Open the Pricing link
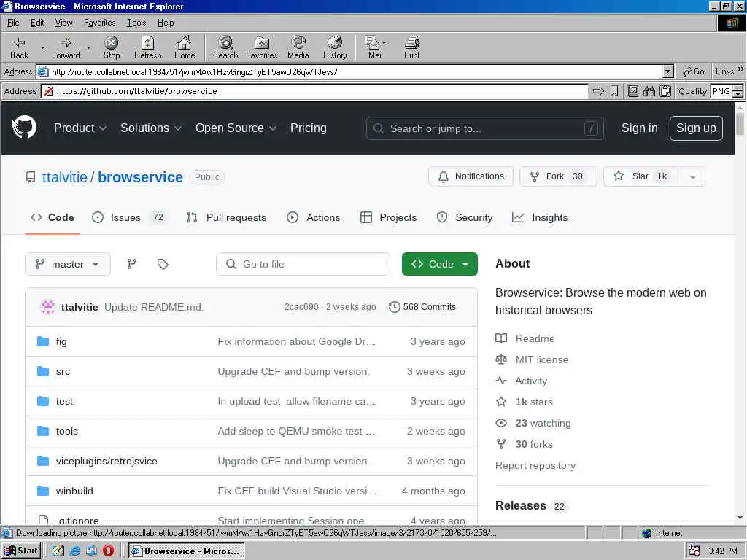Viewport: 747px width, 560px height. click(x=309, y=128)
